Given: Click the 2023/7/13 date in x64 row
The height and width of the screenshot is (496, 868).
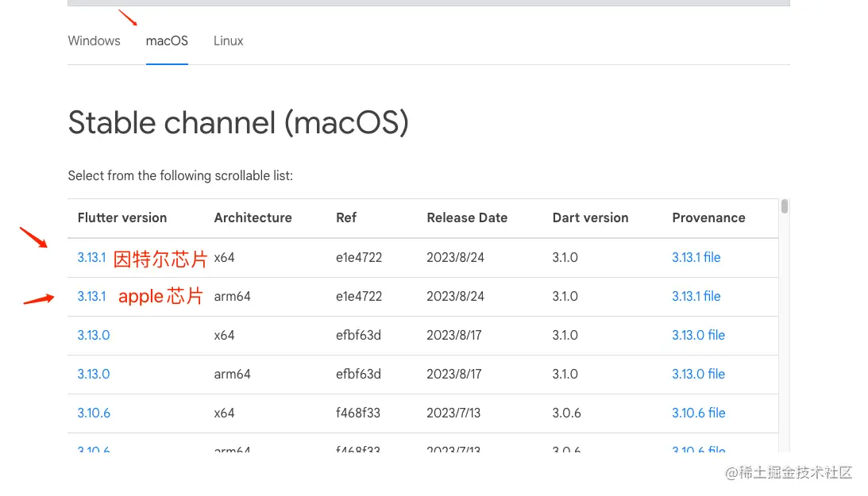Looking at the screenshot, I should 453,413.
